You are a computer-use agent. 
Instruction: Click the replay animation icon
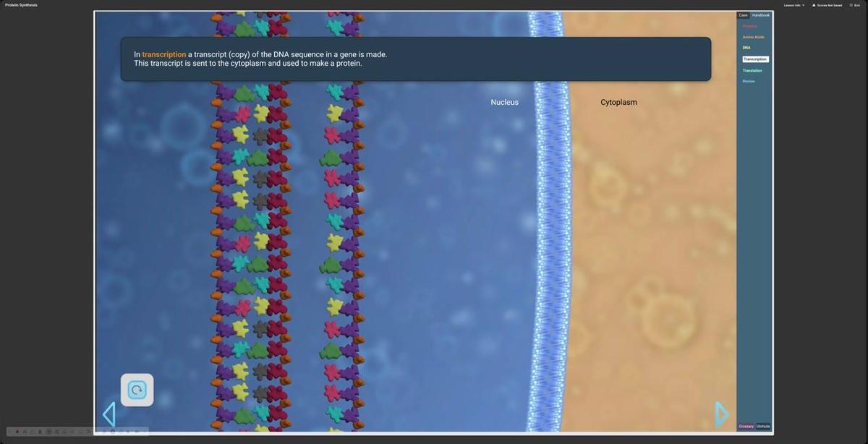click(137, 390)
